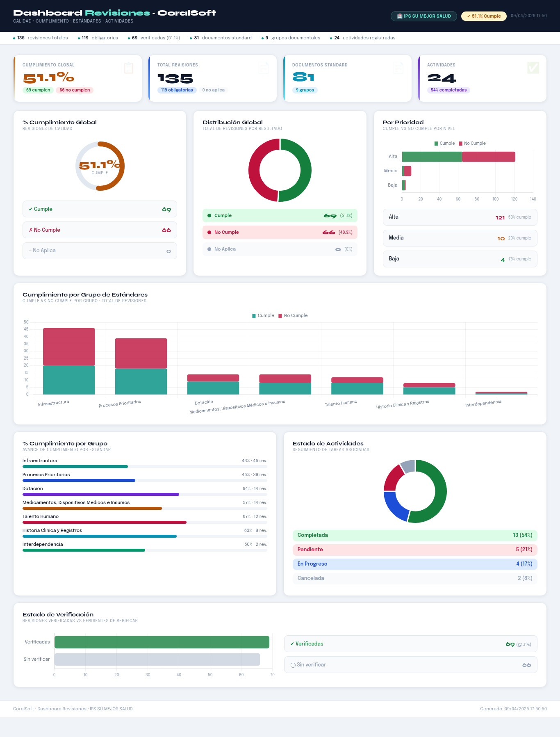Click the document icon in Documentos Standard card
The image size is (560, 737).
click(x=398, y=68)
